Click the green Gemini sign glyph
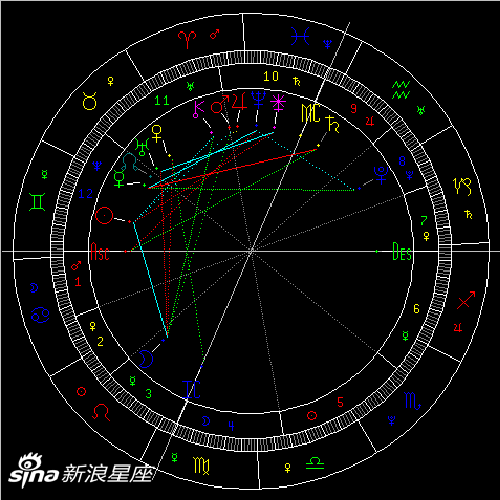Screen dimensions: 500x500 [37, 202]
